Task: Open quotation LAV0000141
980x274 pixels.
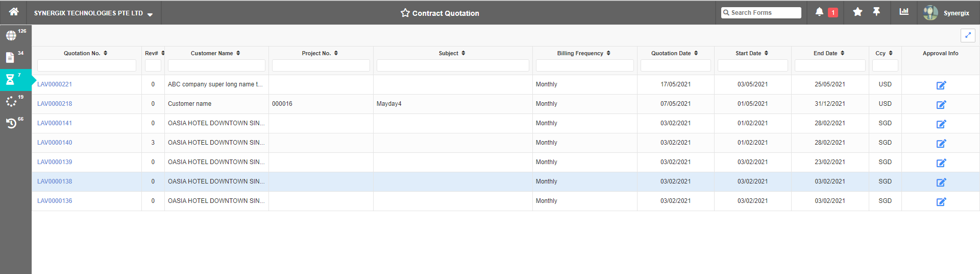Action: (55, 123)
